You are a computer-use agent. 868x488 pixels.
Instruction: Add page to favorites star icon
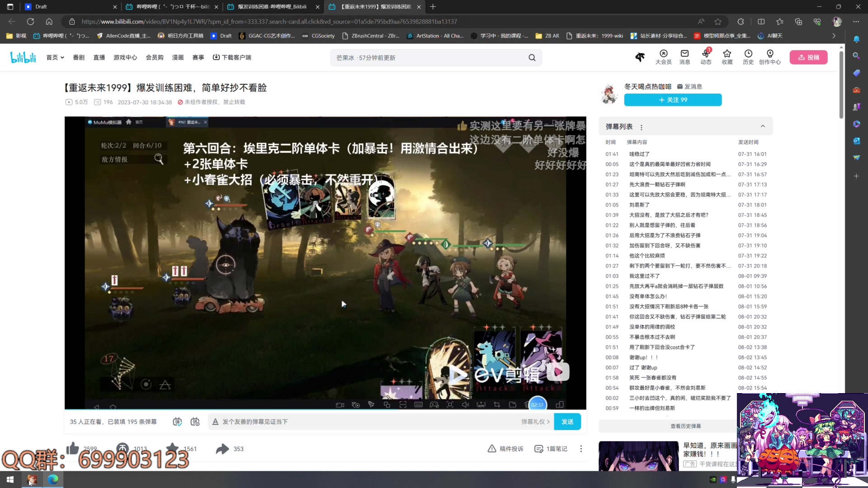point(718,21)
